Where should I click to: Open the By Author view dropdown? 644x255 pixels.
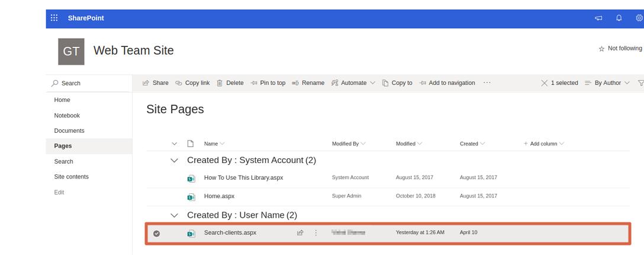[x=607, y=83]
